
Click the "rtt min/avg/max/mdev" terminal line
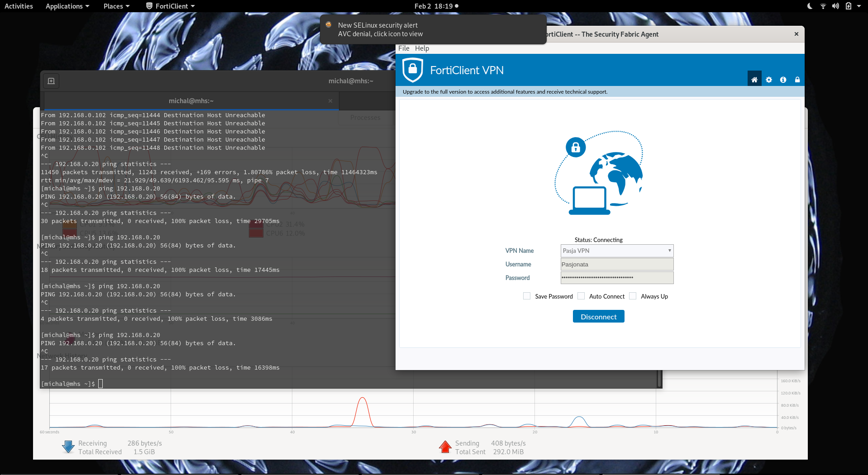coord(155,180)
